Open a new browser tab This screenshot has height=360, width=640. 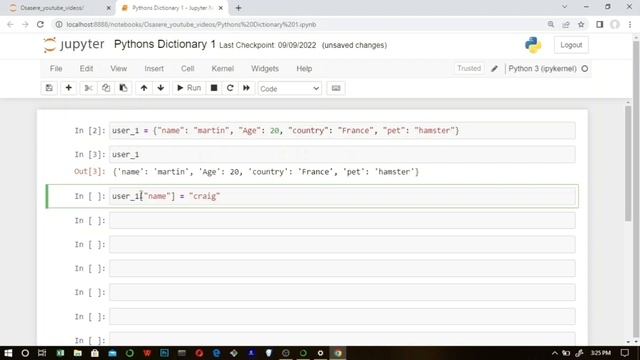(x=238, y=8)
